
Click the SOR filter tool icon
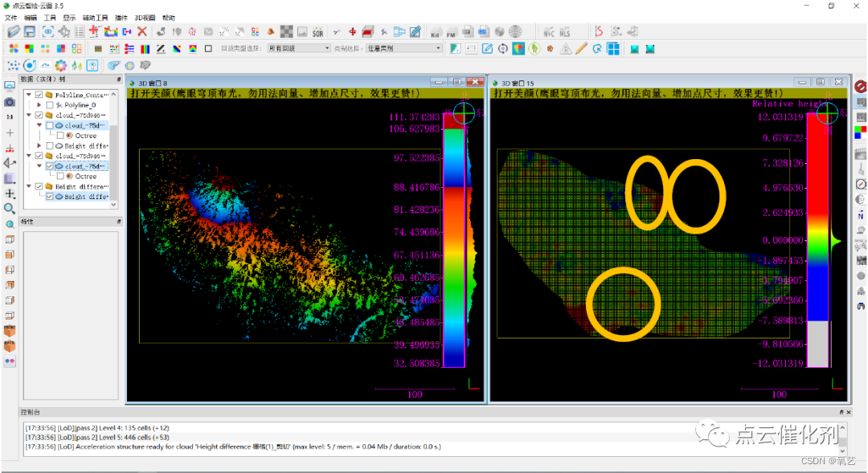click(317, 32)
